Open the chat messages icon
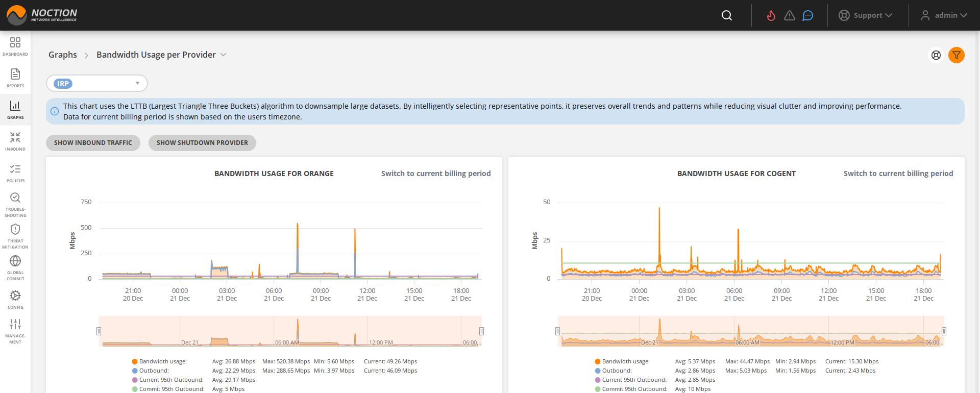This screenshot has height=393, width=980. 807,15
